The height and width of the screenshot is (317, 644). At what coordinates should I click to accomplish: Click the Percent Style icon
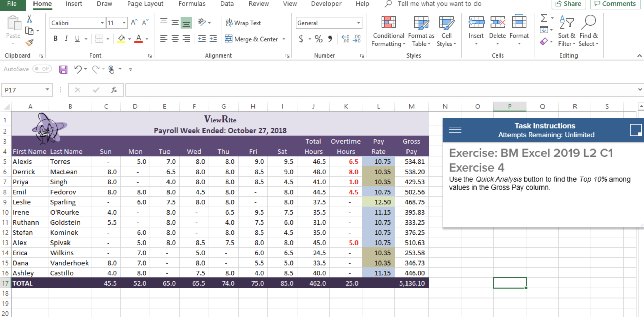[x=318, y=39]
